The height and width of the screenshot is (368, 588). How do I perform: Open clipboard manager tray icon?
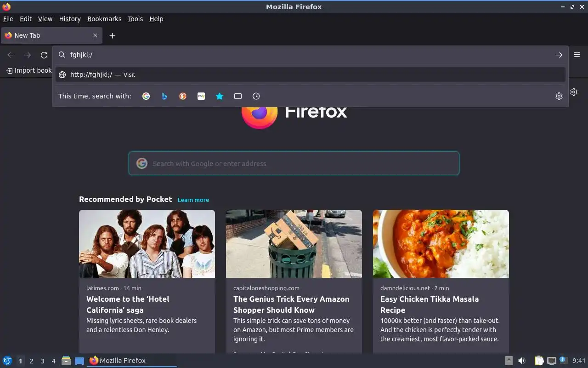pyautogui.click(x=539, y=361)
